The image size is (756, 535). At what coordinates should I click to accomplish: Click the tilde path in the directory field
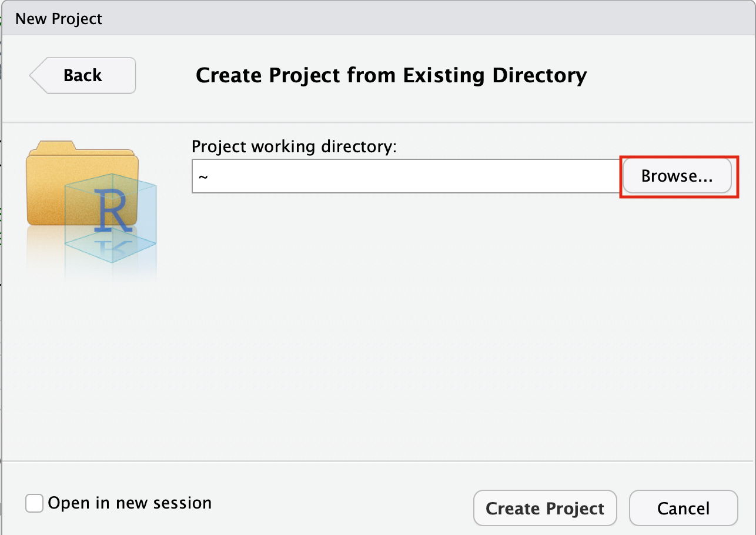(203, 176)
